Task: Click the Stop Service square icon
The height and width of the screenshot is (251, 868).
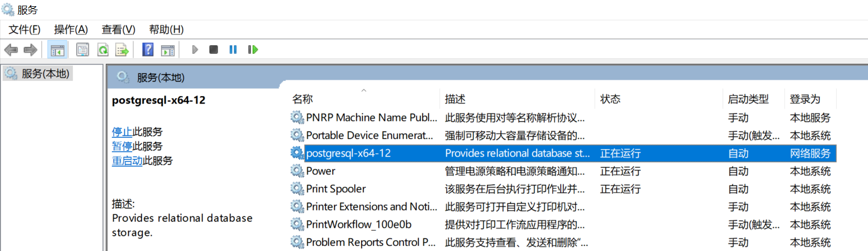Action: 214,50
